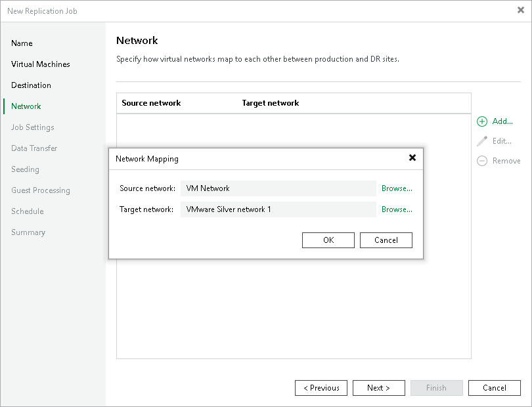
Task: Open the Destination step
Action: (31, 85)
